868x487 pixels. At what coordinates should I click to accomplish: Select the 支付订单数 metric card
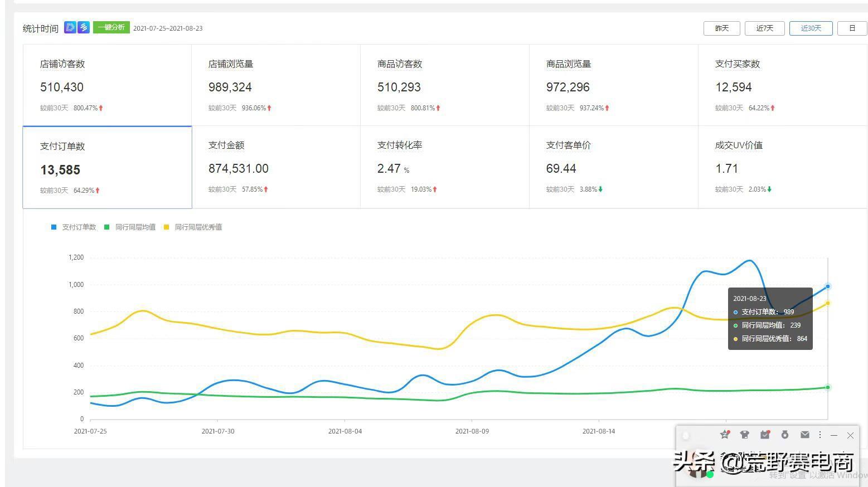click(107, 167)
